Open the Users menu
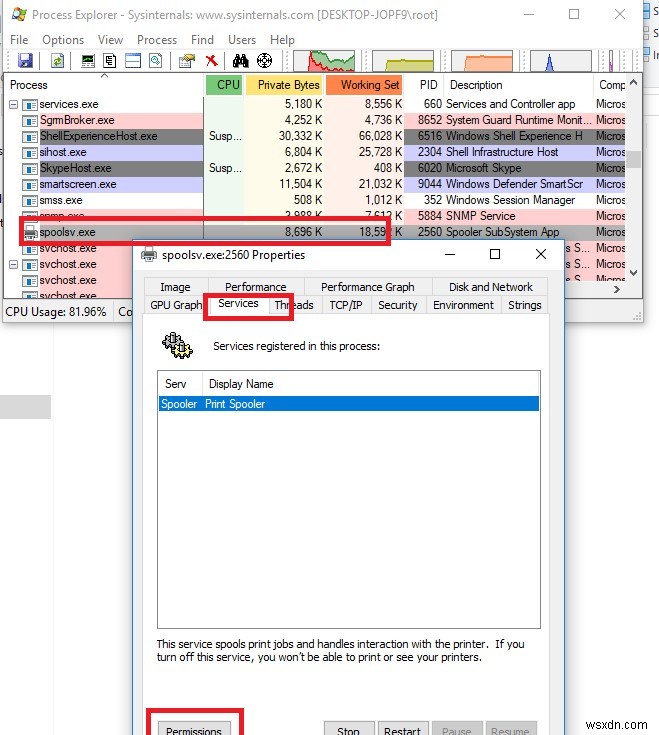 [x=242, y=40]
